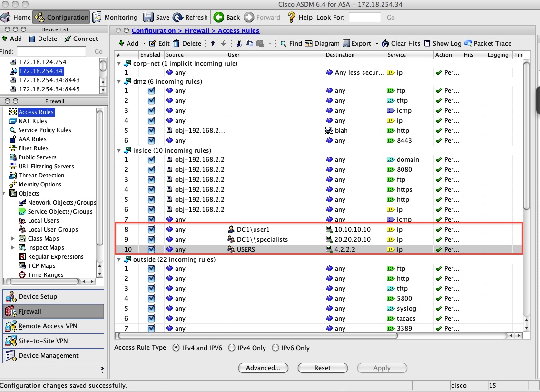Click the Apply button
Screen dimensions: 540x392
point(382,368)
